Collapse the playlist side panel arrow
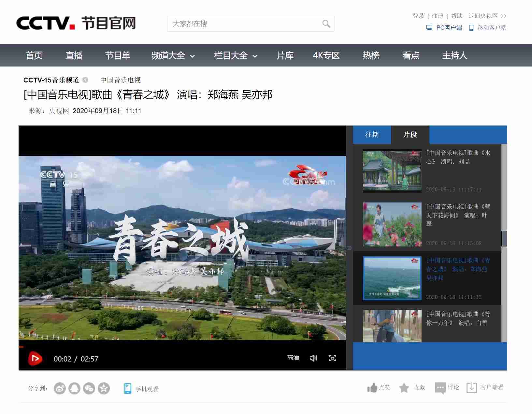532x414 pixels. (x=349, y=248)
